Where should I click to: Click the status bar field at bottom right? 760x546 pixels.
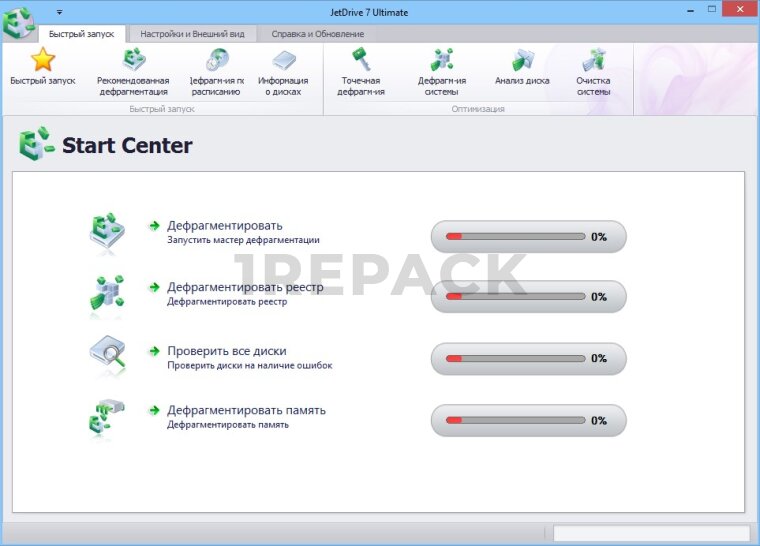click(651, 533)
